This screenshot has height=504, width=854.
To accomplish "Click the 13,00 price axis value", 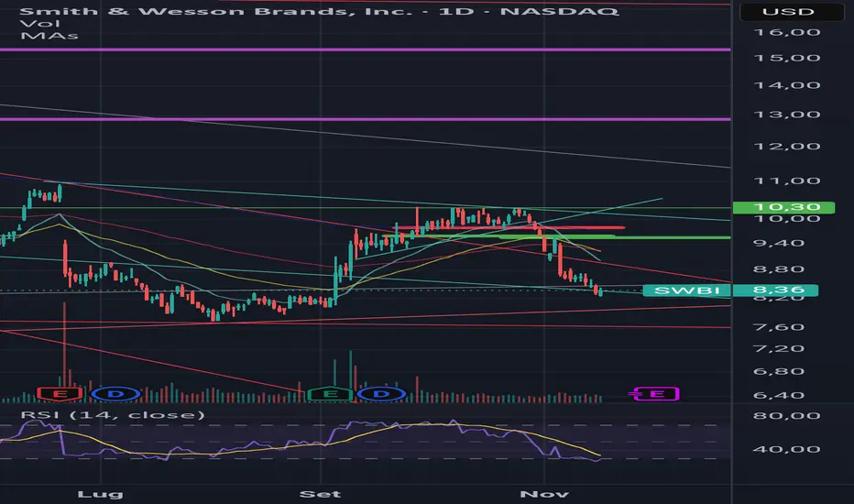I will [x=786, y=115].
